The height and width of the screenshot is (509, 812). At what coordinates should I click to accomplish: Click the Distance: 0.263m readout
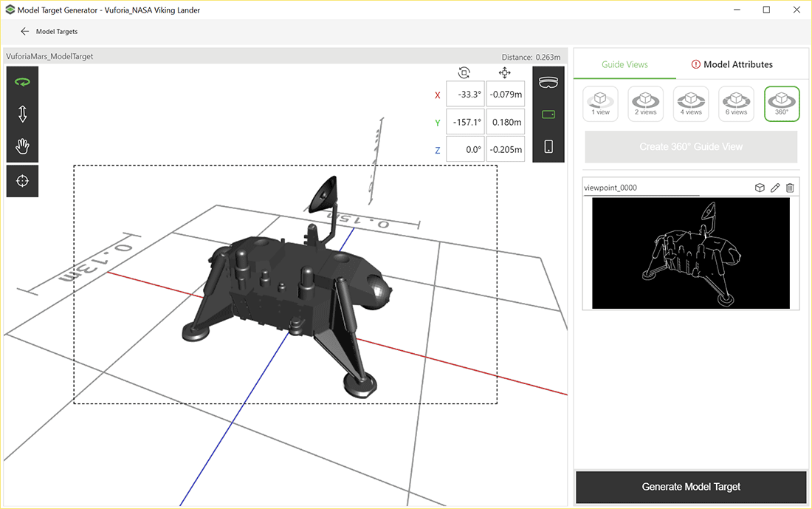pos(531,57)
